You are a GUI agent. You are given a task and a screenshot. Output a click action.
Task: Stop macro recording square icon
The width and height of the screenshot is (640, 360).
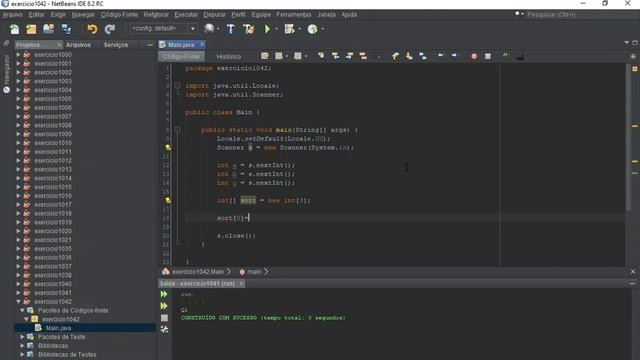(488, 56)
